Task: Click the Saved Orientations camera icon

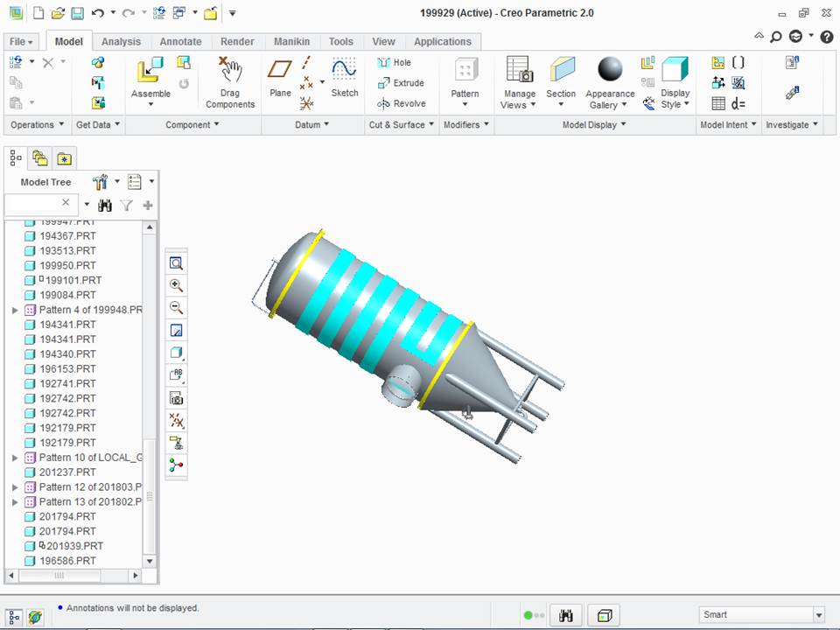Action: 176,398
